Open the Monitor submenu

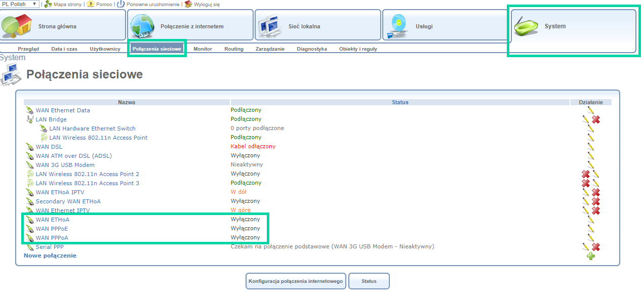203,49
